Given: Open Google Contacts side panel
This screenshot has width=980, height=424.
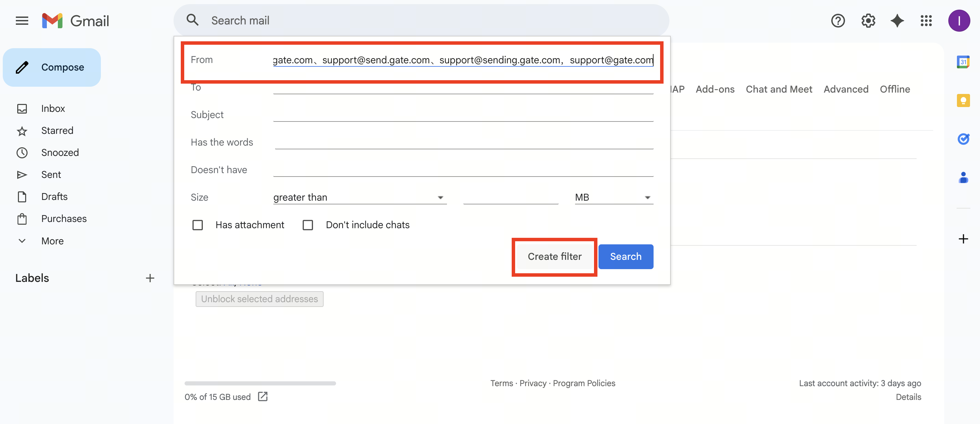Looking at the screenshot, I should click(963, 178).
